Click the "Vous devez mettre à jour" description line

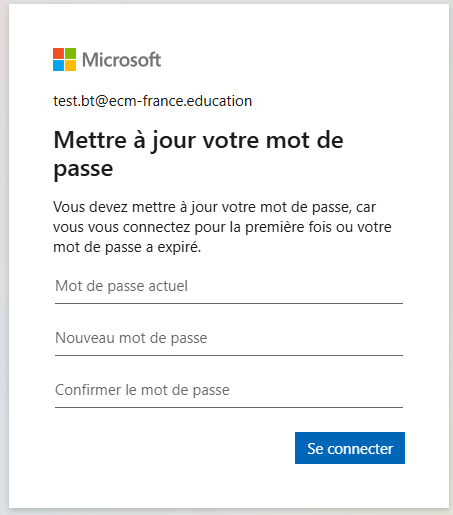214,207
